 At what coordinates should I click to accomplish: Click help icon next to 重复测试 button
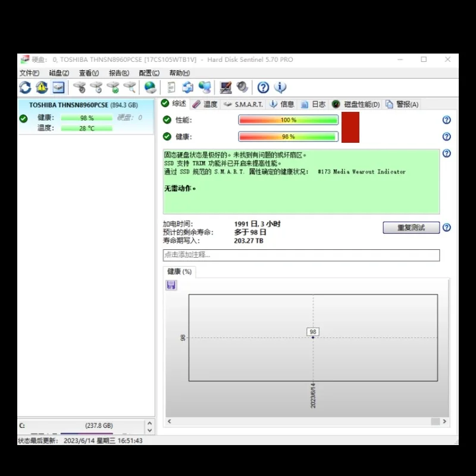[447, 227]
